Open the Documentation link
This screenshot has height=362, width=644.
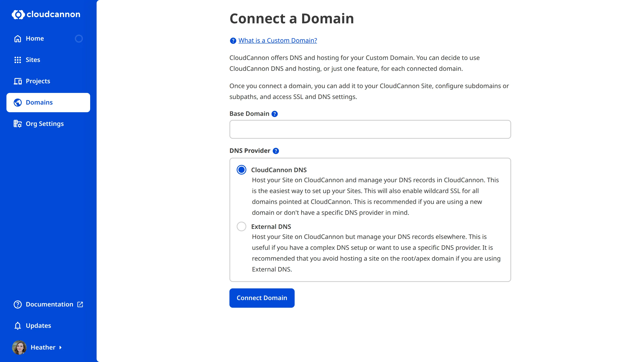tap(48, 304)
